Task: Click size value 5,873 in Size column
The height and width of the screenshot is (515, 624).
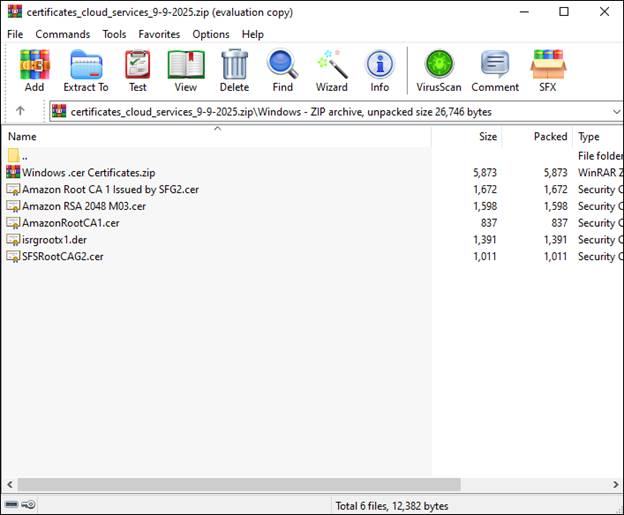Action: [485, 172]
